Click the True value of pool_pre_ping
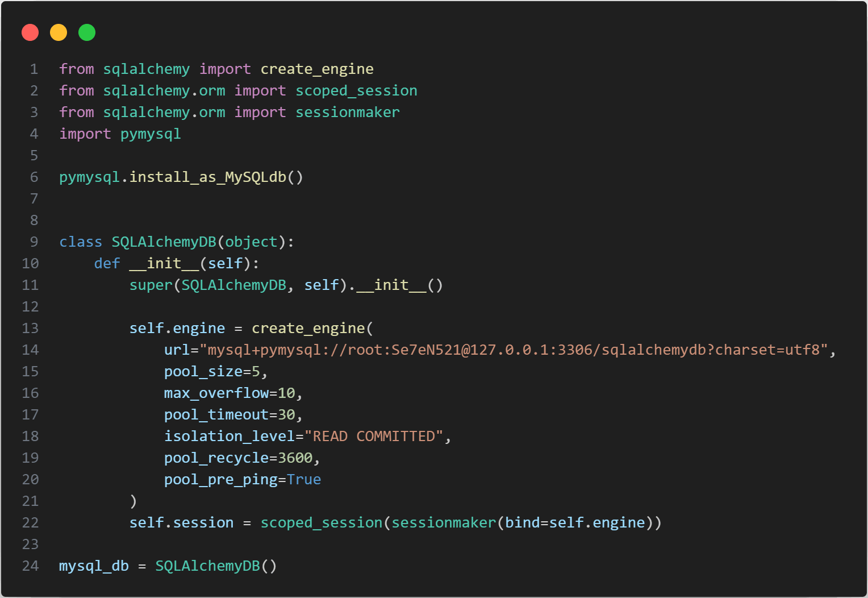 pyautogui.click(x=304, y=479)
